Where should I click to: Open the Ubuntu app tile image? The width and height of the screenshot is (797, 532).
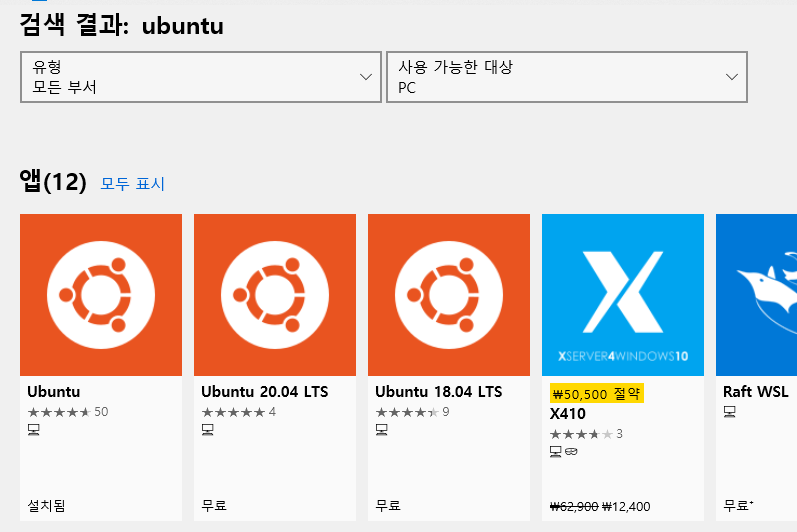[101, 295]
